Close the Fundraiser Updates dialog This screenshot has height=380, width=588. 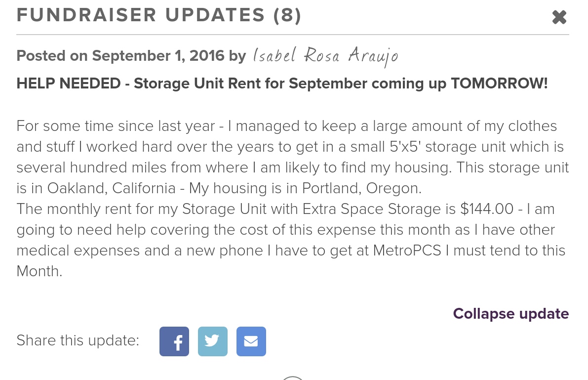(559, 17)
